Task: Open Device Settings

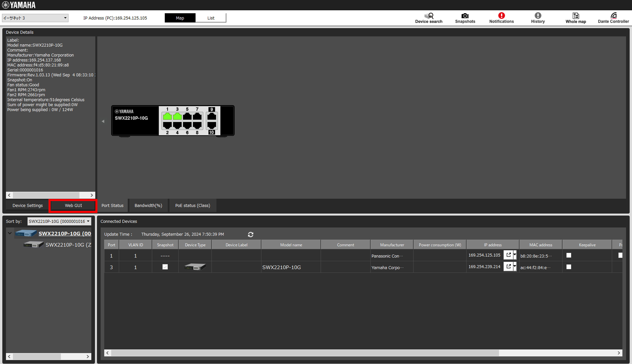Action: 28,205
